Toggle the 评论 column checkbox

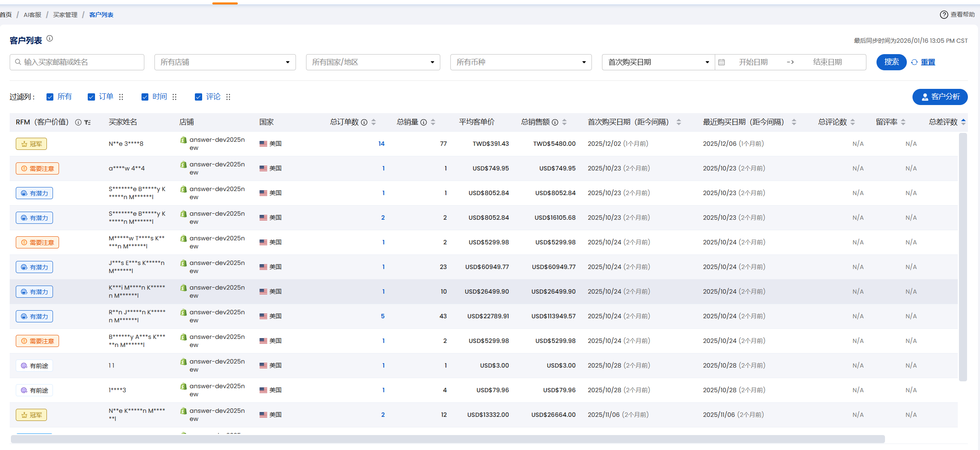pos(199,97)
